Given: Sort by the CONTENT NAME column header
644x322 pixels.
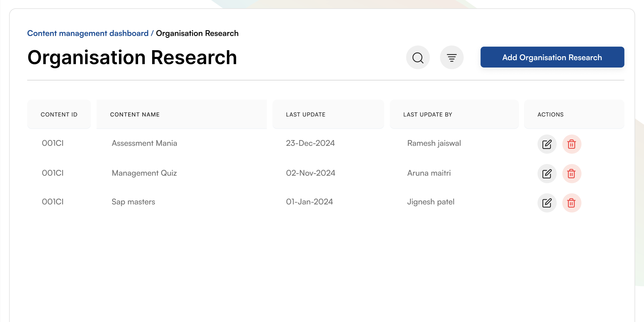Looking at the screenshot, I should click(135, 114).
